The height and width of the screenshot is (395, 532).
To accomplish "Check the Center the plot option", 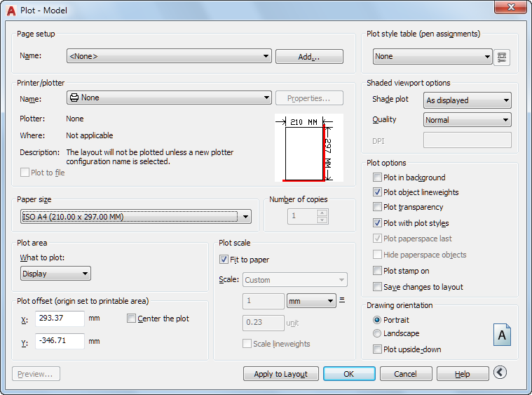I will pos(132,319).
